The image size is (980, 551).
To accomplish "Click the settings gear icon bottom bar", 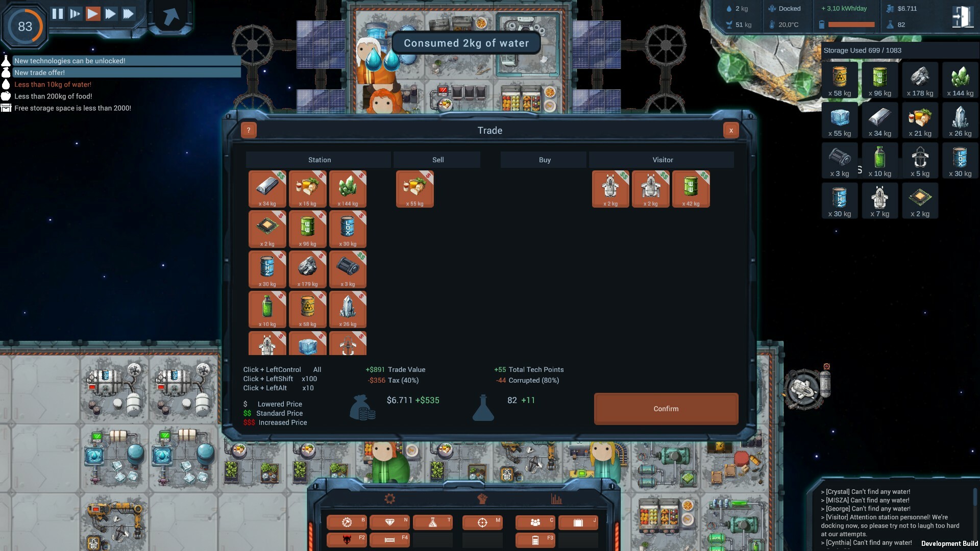I will pos(389,498).
